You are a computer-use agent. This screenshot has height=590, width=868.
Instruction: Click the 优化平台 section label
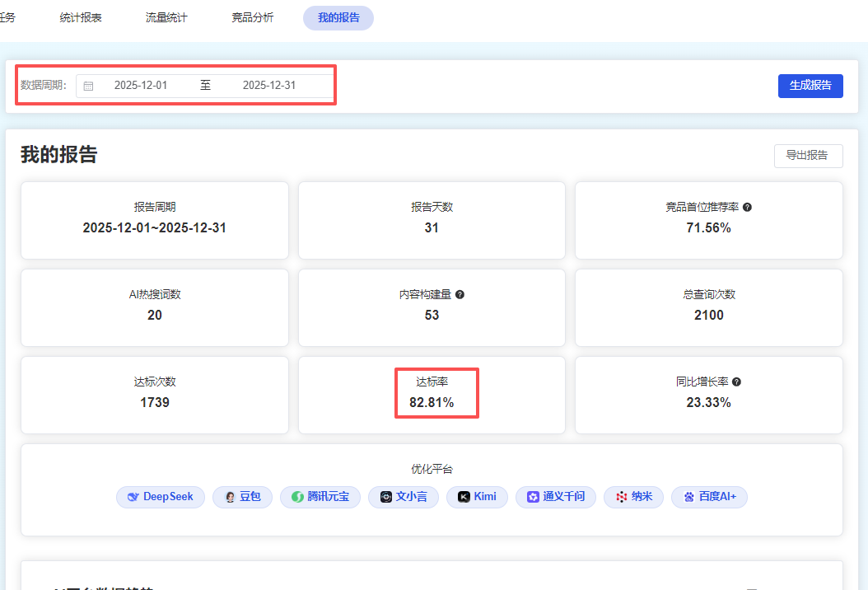pos(432,469)
